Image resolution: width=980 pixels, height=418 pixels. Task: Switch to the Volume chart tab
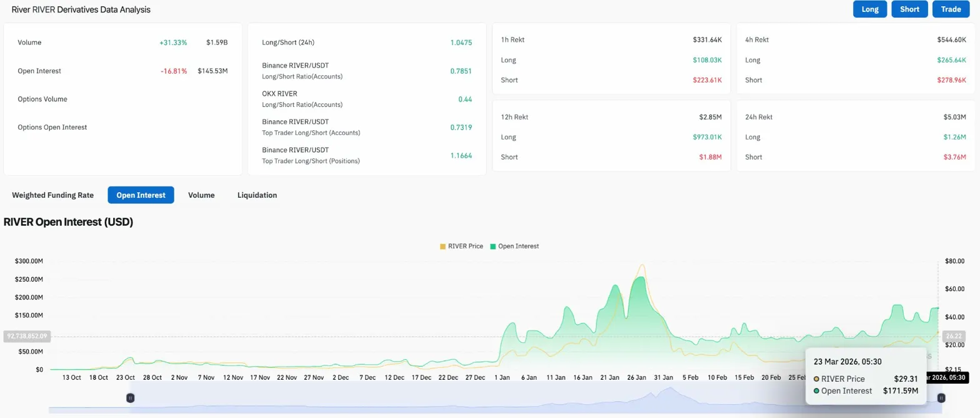pos(201,195)
